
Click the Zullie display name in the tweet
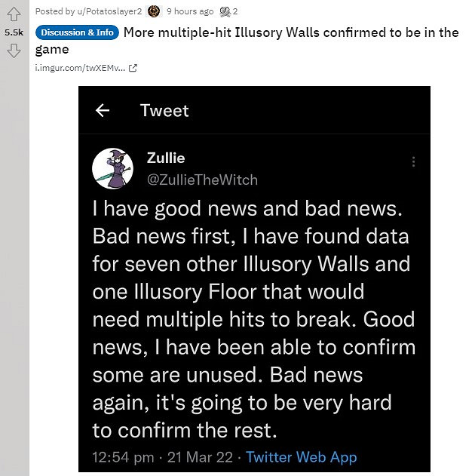pos(166,158)
